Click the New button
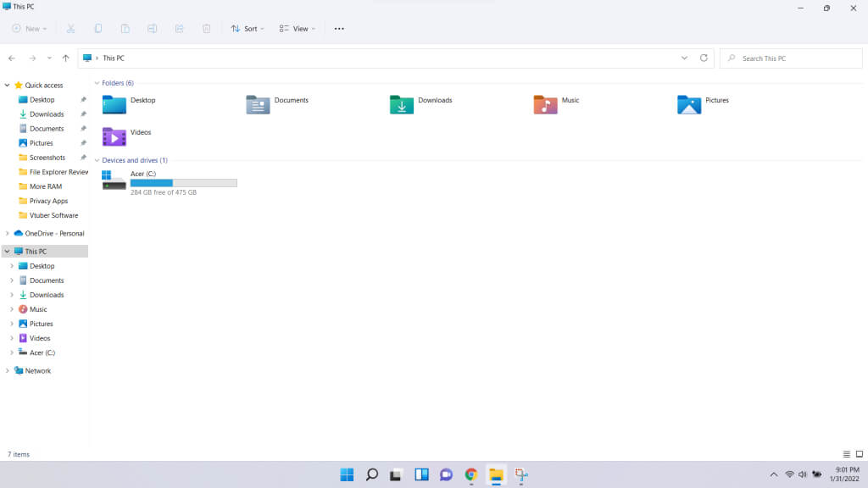Screen dimensions: 868x488 tap(29, 29)
